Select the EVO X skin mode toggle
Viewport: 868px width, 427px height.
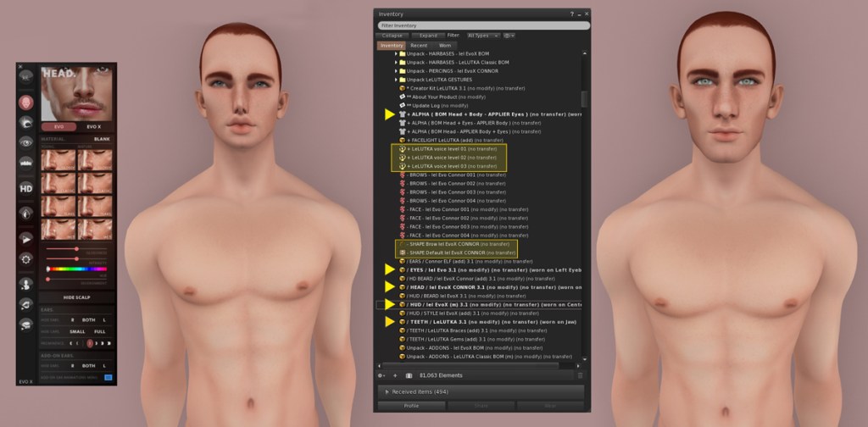93,126
